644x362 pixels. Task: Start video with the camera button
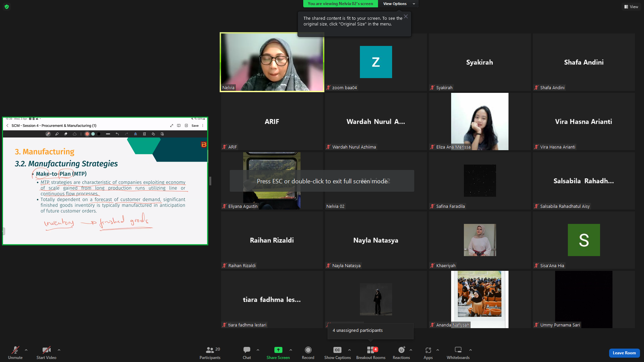(46, 353)
